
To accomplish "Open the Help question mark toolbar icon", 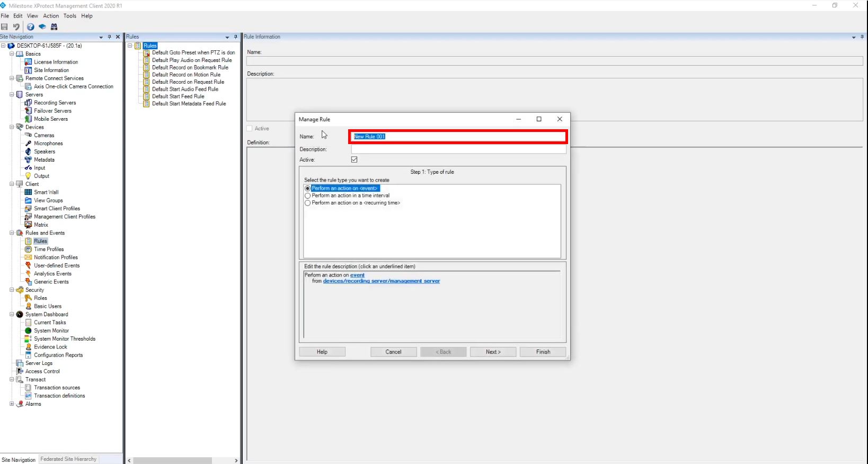I will pyautogui.click(x=31, y=26).
